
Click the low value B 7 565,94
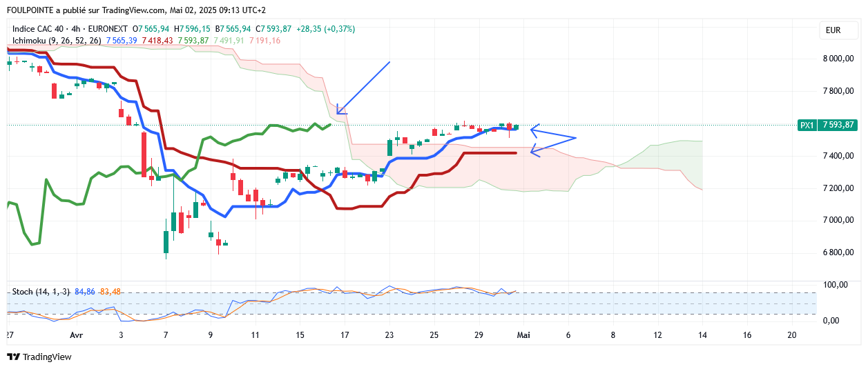click(x=233, y=29)
